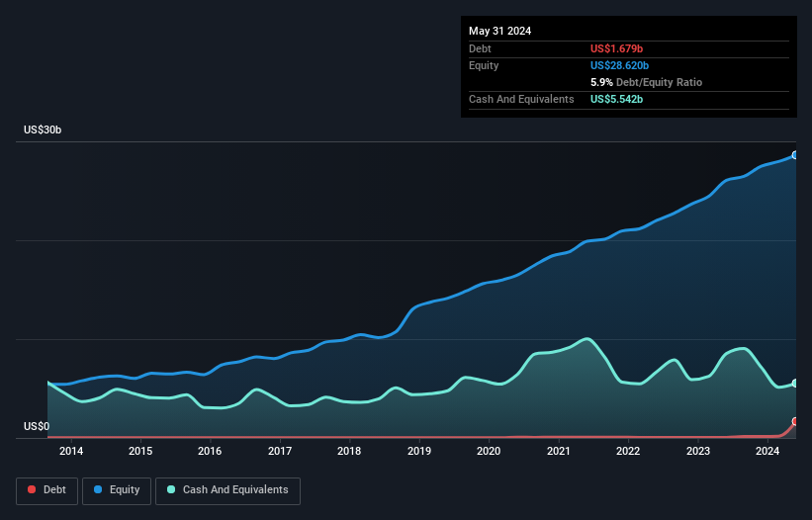This screenshot has height=520, width=812.
Task: Click the 2015 x-axis label
Action: coord(140,451)
